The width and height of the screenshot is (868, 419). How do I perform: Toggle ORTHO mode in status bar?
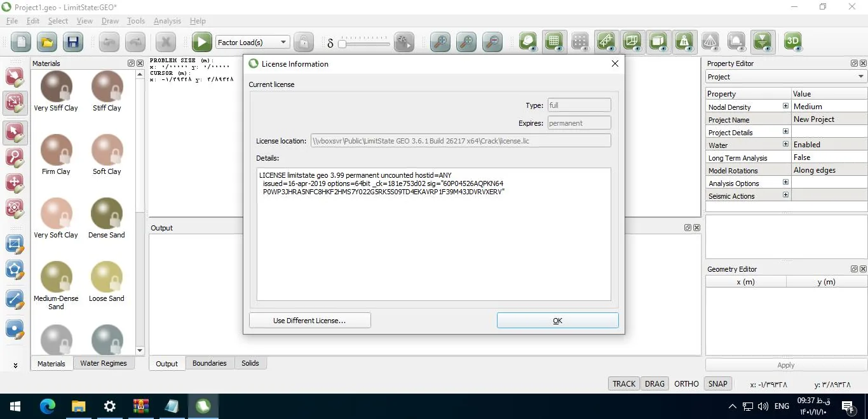686,383
